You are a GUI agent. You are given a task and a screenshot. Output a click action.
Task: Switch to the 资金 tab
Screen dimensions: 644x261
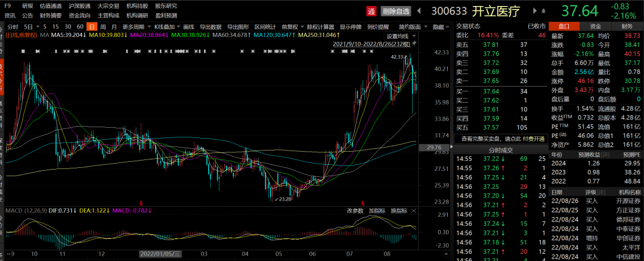pyautogui.click(x=595, y=26)
